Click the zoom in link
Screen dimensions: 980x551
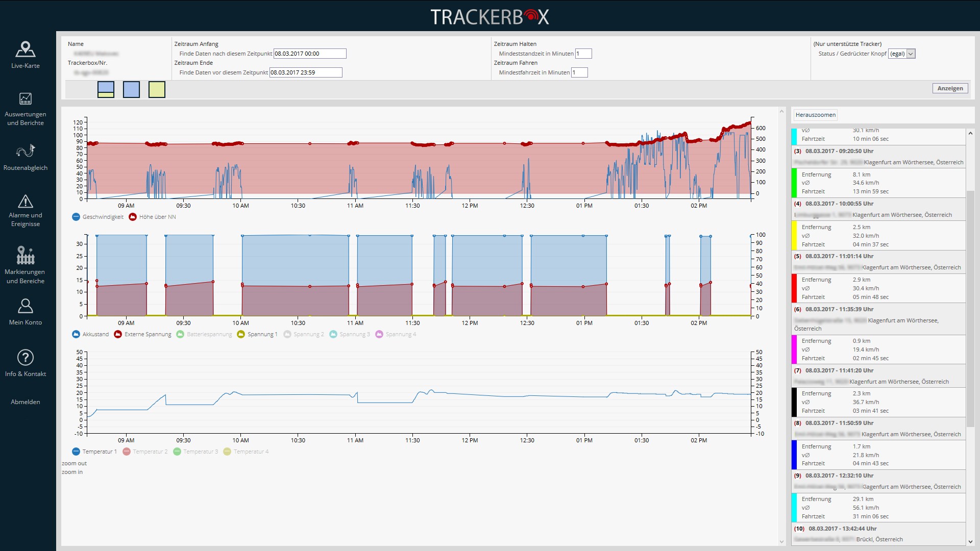(x=72, y=472)
